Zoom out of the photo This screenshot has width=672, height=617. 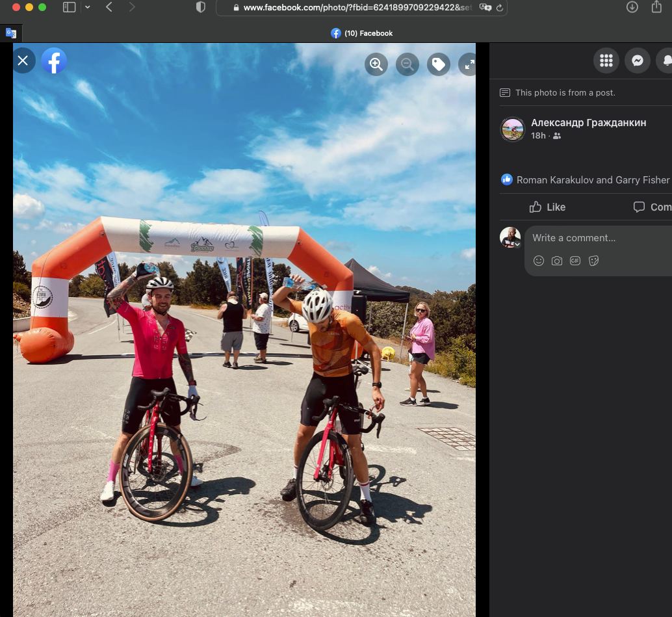[x=407, y=64]
